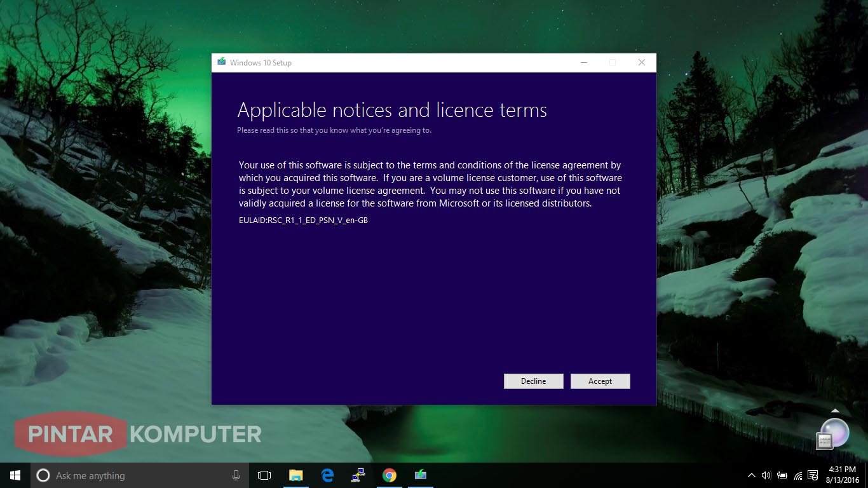Image resolution: width=868 pixels, height=488 pixels.
Task: Accept the Windows 10 licence terms
Action: point(600,381)
